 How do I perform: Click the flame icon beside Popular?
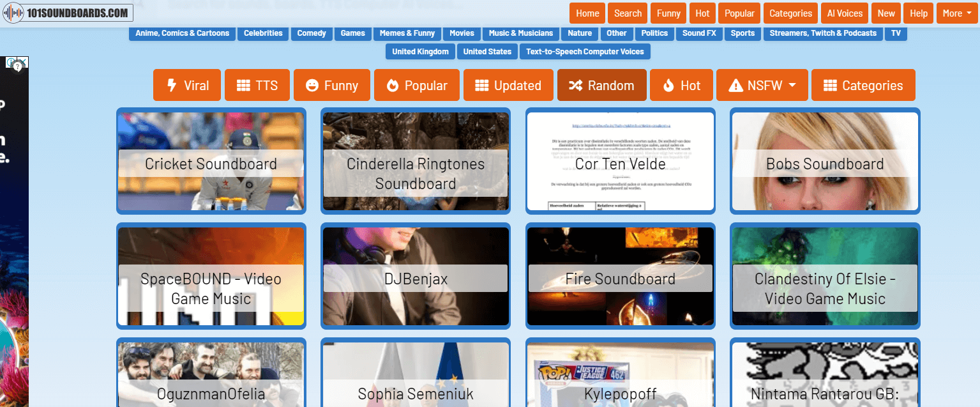click(393, 86)
